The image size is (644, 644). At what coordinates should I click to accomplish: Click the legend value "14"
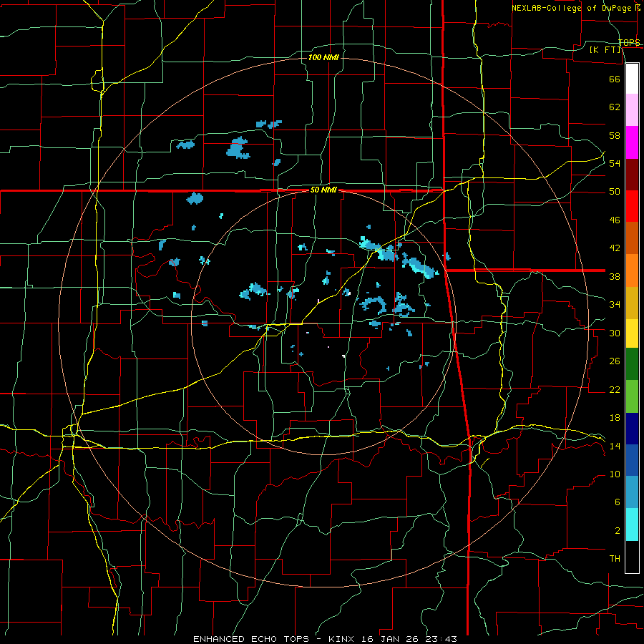615,446
